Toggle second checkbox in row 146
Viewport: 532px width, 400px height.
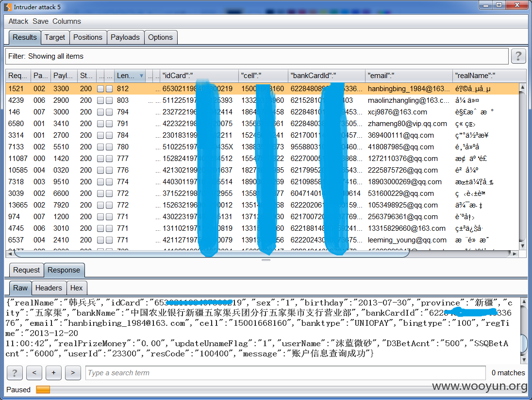(109, 112)
